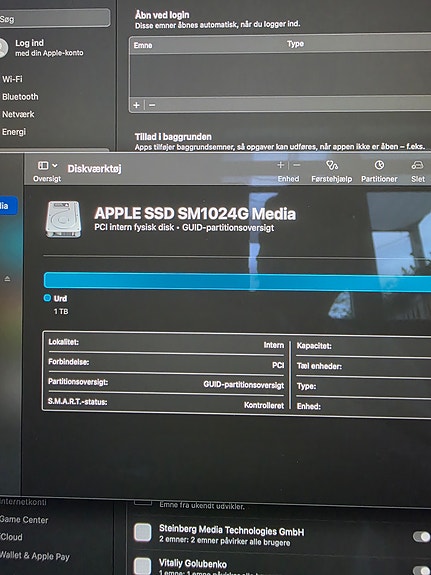
Task: Remove login item with minus button
Action: pyautogui.click(x=152, y=105)
